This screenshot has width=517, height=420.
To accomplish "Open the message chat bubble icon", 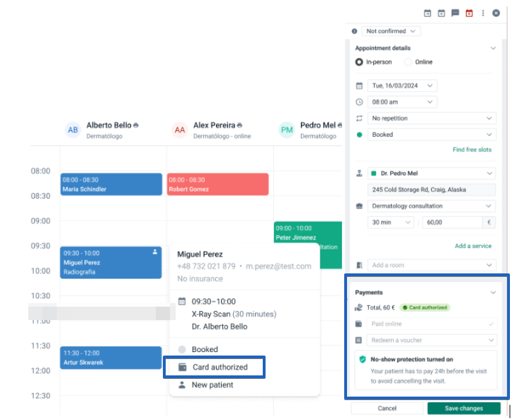I will coord(455,13).
